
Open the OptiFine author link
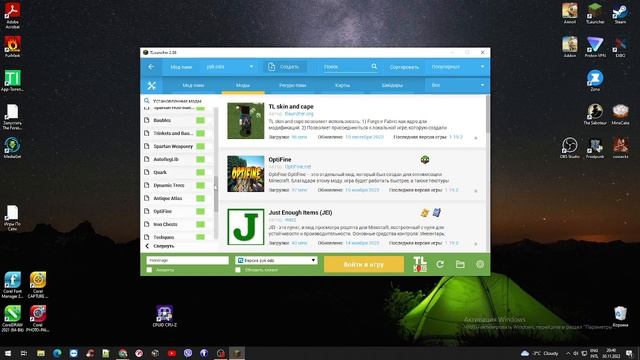(x=298, y=167)
